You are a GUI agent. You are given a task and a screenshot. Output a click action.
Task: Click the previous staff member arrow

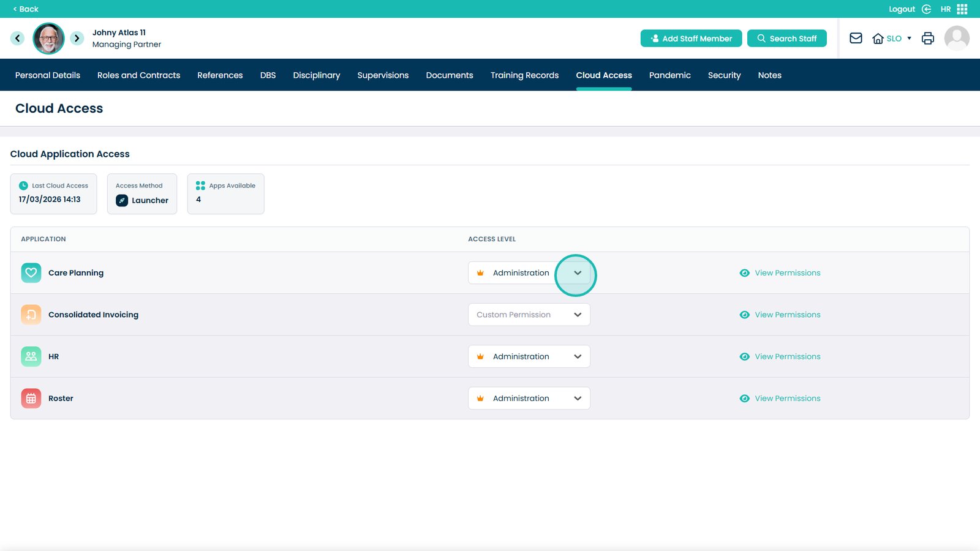pos(17,38)
